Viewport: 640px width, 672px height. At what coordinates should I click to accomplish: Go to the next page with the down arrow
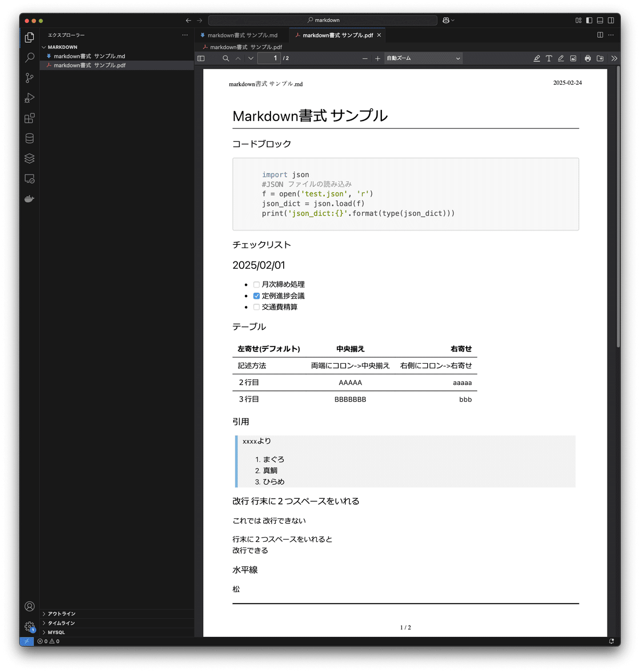pyautogui.click(x=250, y=58)
